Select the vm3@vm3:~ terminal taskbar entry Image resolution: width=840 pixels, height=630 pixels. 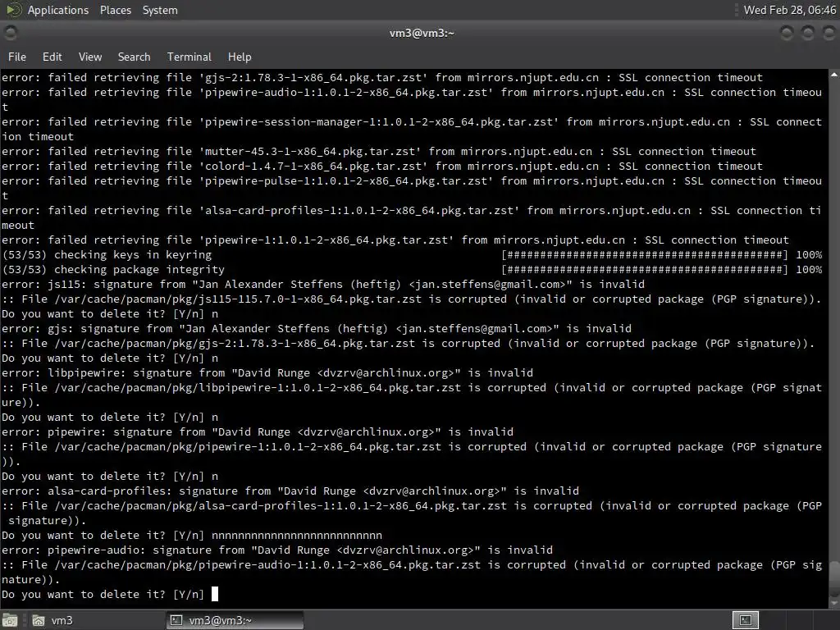[x=235, y=620]
